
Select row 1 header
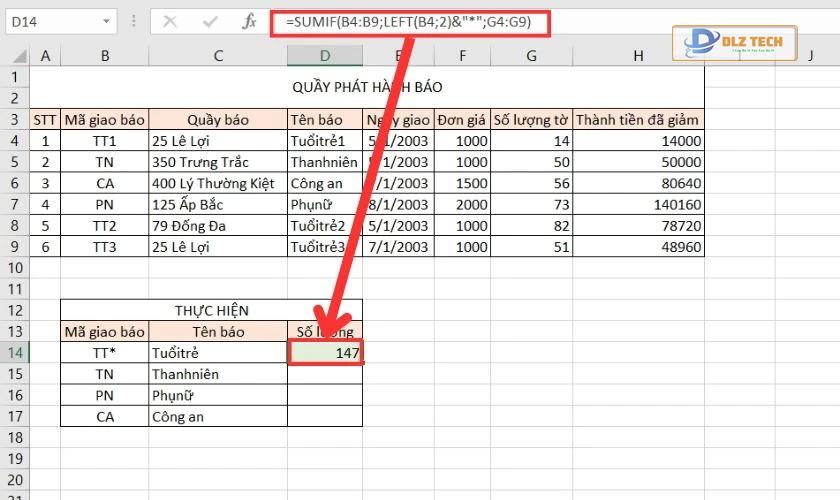click(14, 77)
